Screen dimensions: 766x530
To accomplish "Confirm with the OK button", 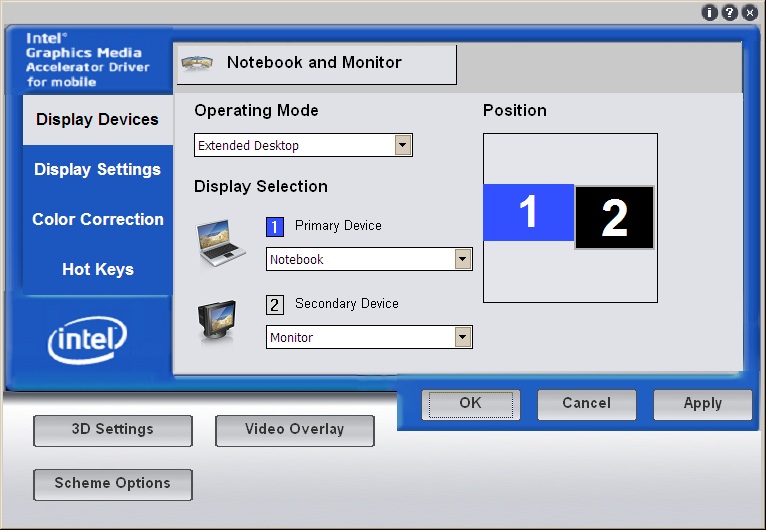I will tap(470, 404).
